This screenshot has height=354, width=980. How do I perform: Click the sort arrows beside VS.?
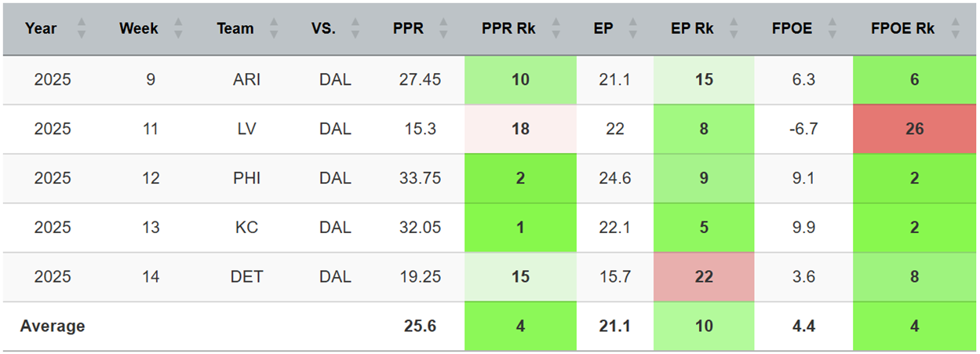coord(355,29)
